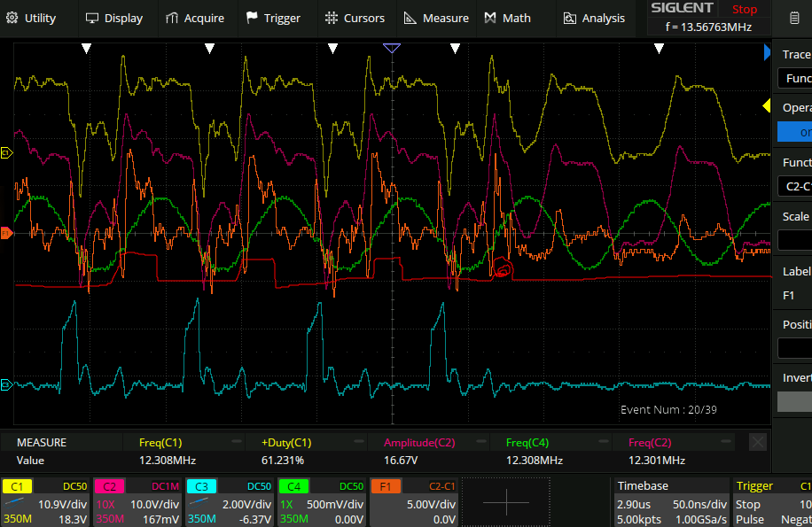Close the measurement panel with X
812x527 pixels.
(x=758, y=442)
